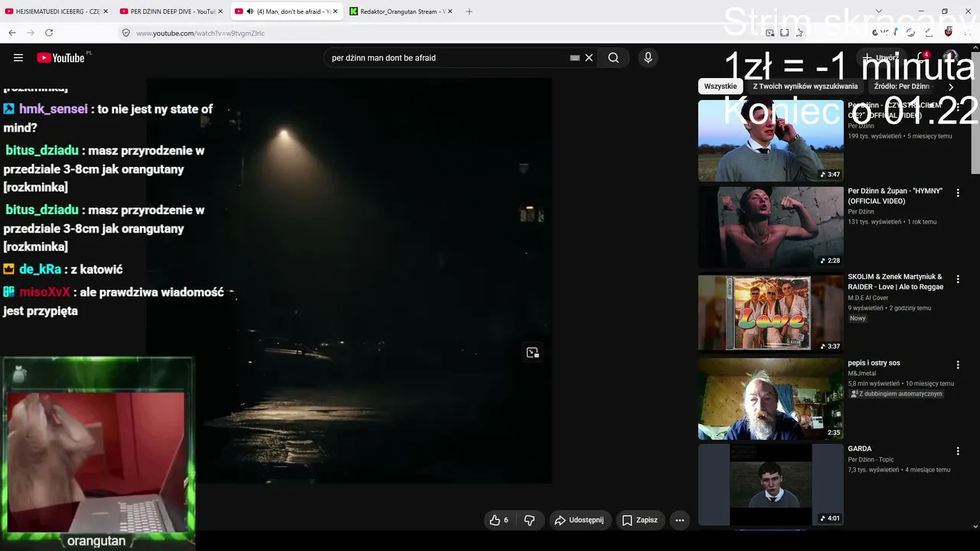Like the video with thumbs up
The image size is (980, 551).
pyautogui.click(x=499, y=520)
